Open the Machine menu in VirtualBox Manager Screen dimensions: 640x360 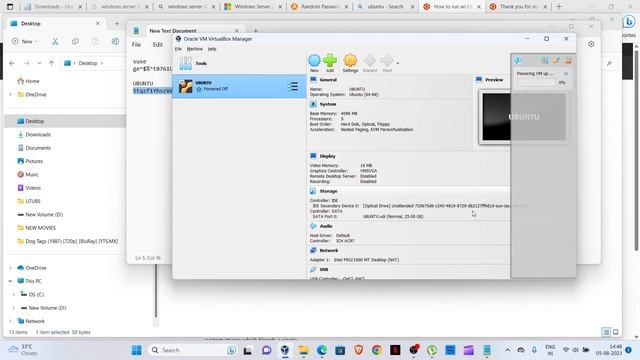tap(194, 49)
